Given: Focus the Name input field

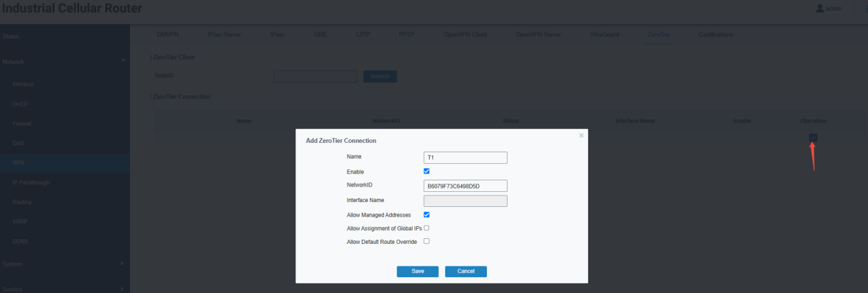Looking at the screenshot, I should coord(466,158).
